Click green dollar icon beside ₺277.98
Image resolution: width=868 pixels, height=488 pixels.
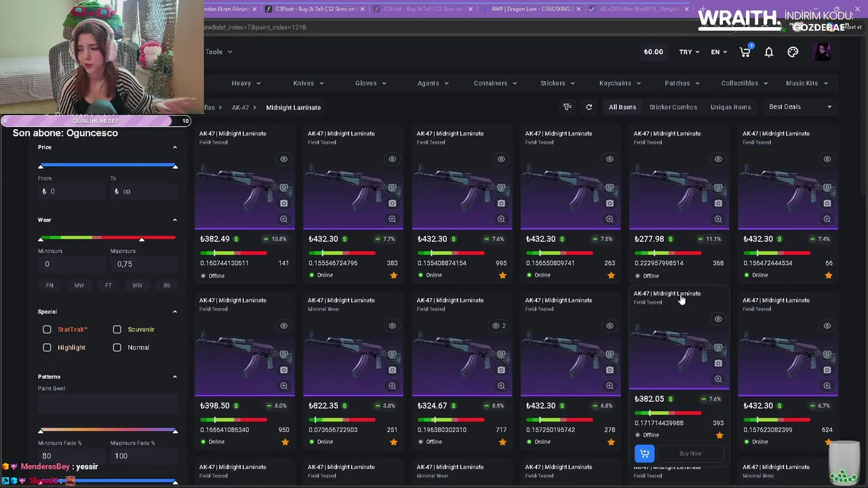(671, 239)
